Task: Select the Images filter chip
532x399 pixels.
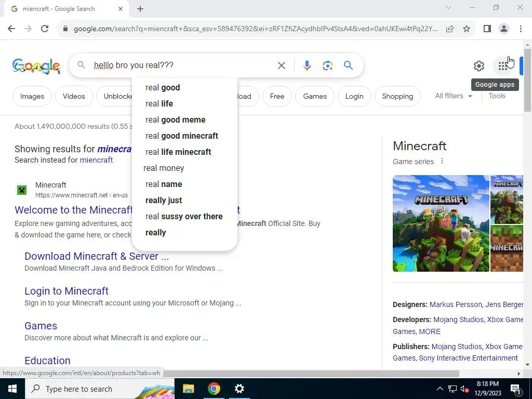Action: click(x=32, y=96)
